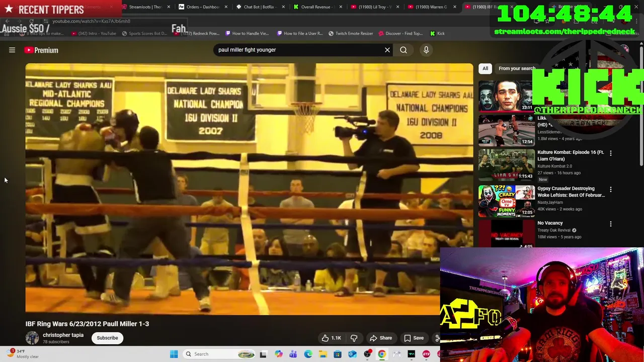Open options menu for Gypsy Crusader video
The image size is (644, 362).
click(611, 189)
